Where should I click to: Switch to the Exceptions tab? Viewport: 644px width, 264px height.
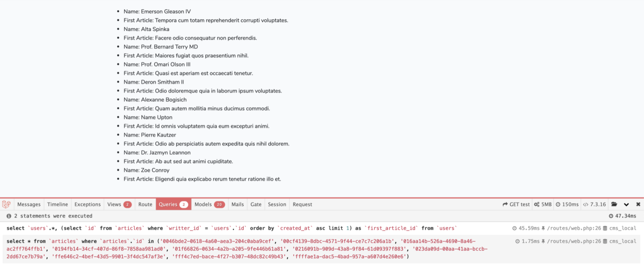pos(88,204)
